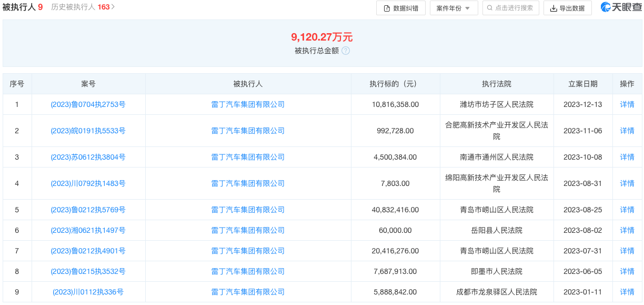644x305 pixels.
Task: Open case (2023)苏0612执3804号 link
Action: tap(88, 157)
